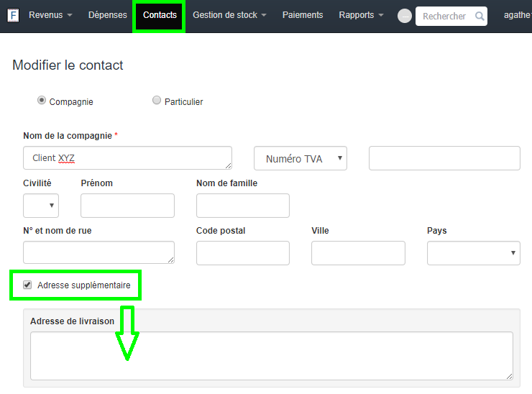Click the round grey icon beside search
532x394 pixels.
[x=405, y=16]
